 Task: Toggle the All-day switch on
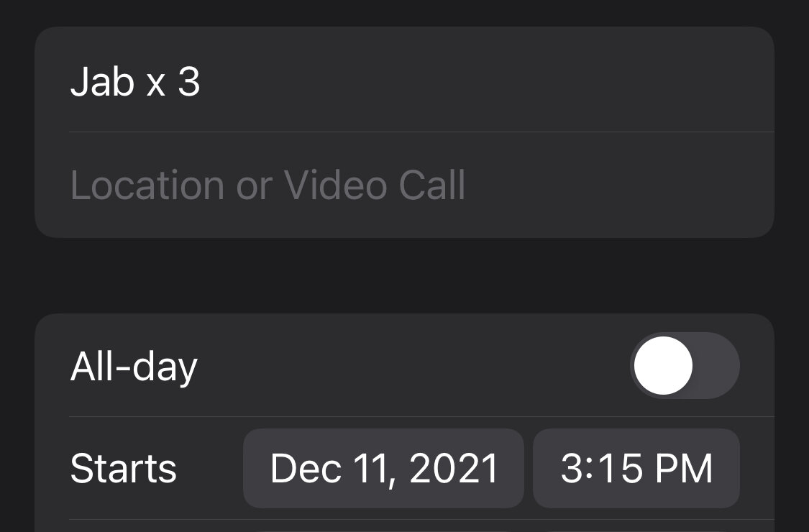685,365
